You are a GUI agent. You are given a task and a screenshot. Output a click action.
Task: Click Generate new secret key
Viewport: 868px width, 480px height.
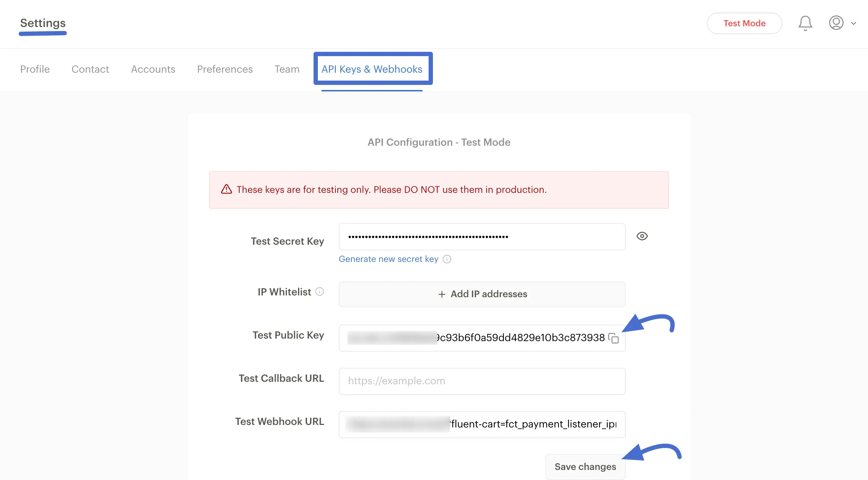tap(388, 259)
